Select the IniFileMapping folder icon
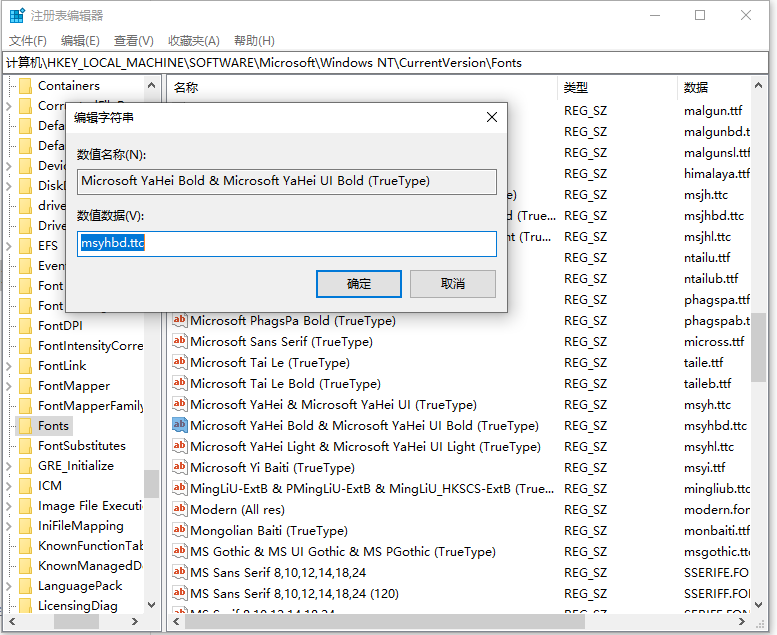The width and height of the screenshot is (777, 635). 25,526
